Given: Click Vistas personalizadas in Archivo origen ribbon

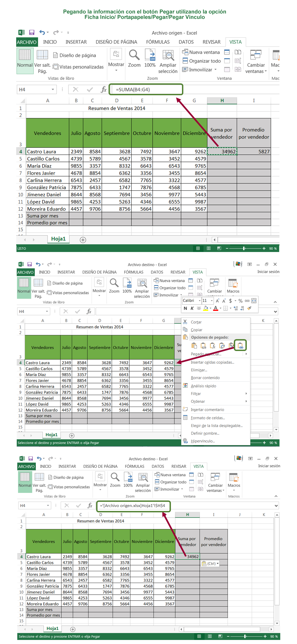Looking at the screenshot, I should [x=78, y=67].
